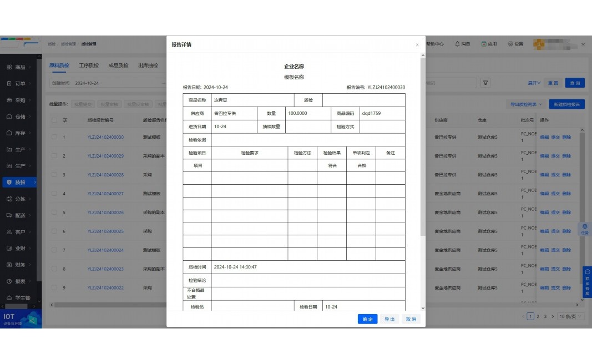Click the dqd1759 product code cell
The image size is (592, 364).
382,113
